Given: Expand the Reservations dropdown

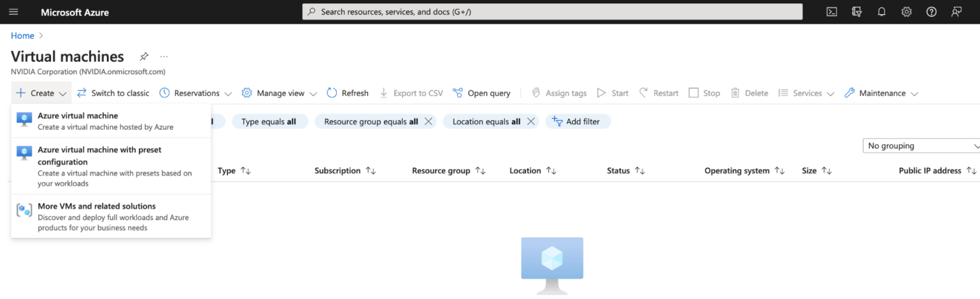Looking at the screenshot, I should click(196, 93).
